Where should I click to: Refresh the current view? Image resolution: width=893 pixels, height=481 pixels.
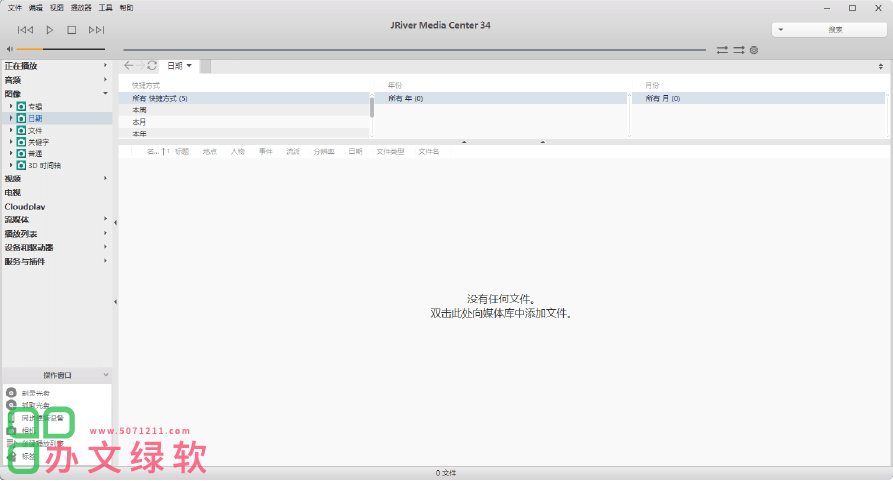[152, 65]
